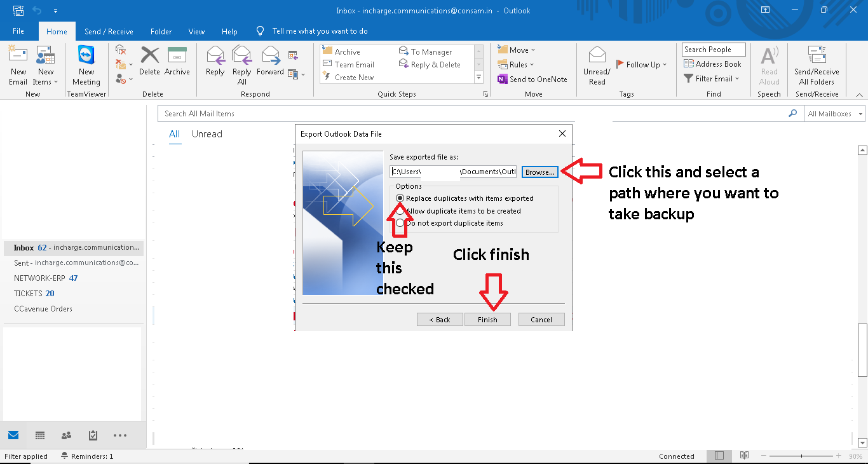868x464 pixels.
Task: Open the Manage Quick Steps dialog launcher
Action: pos(485,94)
